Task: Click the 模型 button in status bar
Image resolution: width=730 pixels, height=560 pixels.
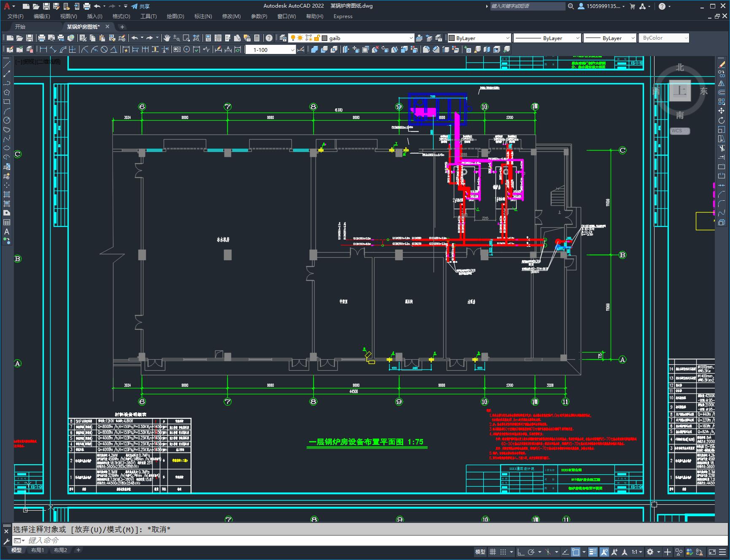Action: tap(480, 552)
